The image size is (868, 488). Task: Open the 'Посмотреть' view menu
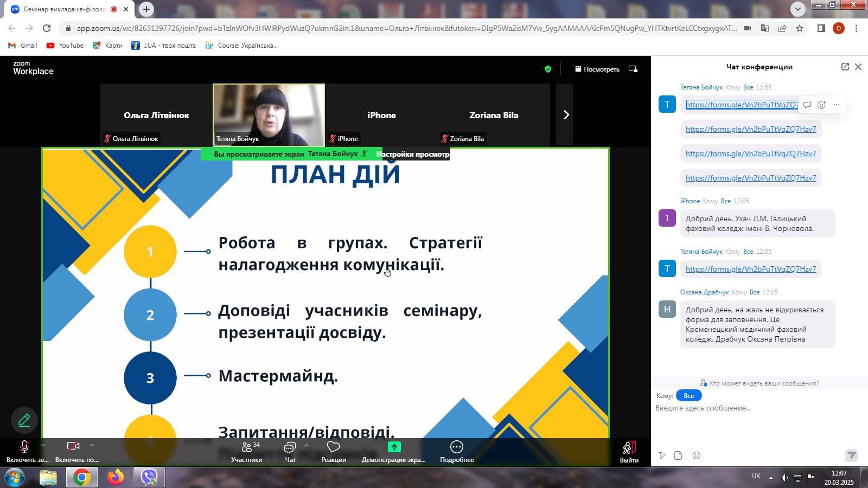click(x=597, y=69)
